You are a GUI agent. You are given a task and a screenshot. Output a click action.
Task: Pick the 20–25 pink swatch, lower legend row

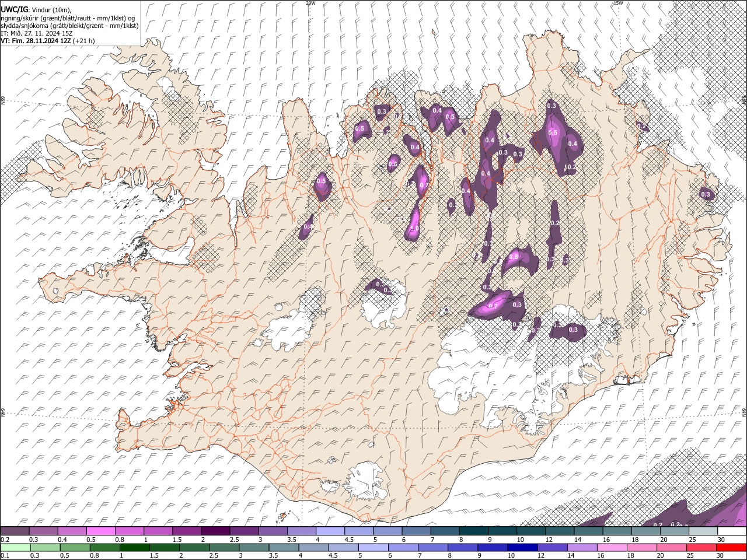(671, 547)
